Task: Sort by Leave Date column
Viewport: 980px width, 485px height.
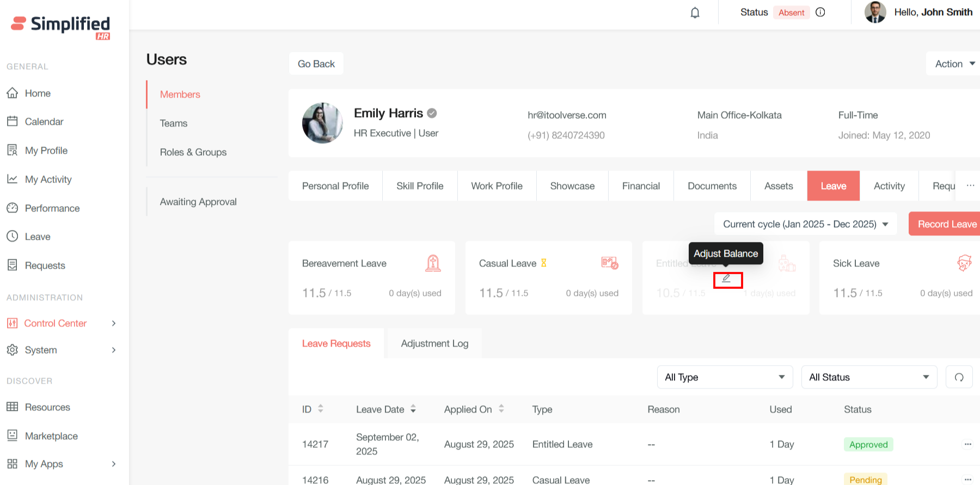Action: [x=413, y=409]
